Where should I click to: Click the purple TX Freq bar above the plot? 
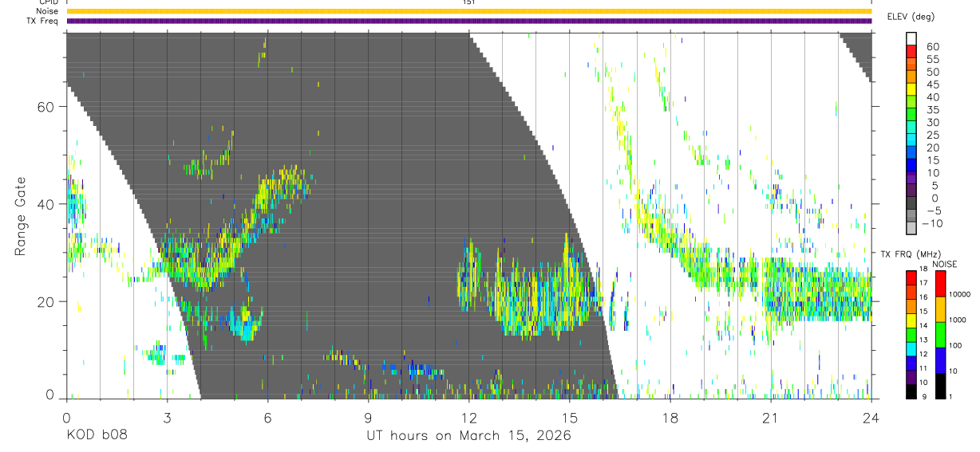click(x=468, y=21)
